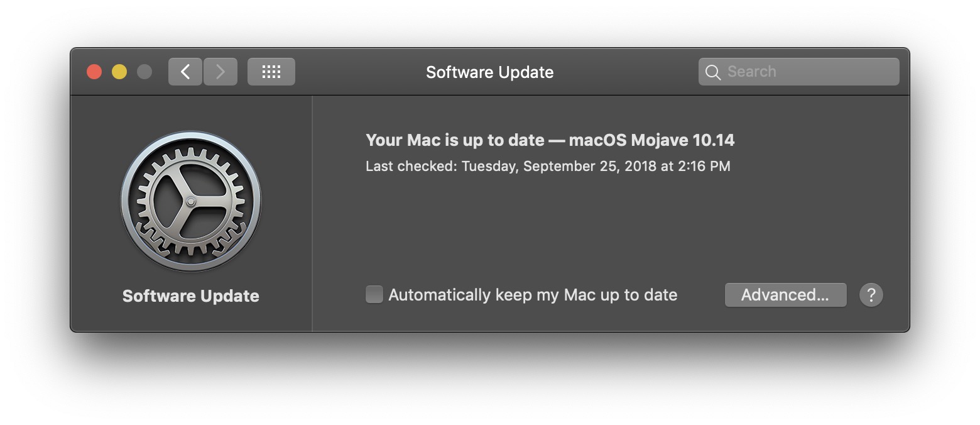This screenshot has height=425, width=980.
Task: Minimize the window with yellow button
Action: coord(119,72)
